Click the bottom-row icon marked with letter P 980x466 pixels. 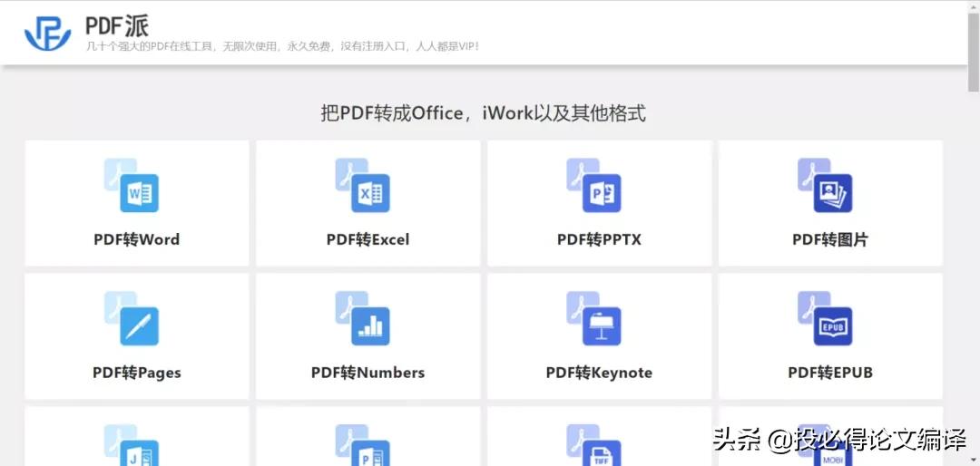click(362, 445)
